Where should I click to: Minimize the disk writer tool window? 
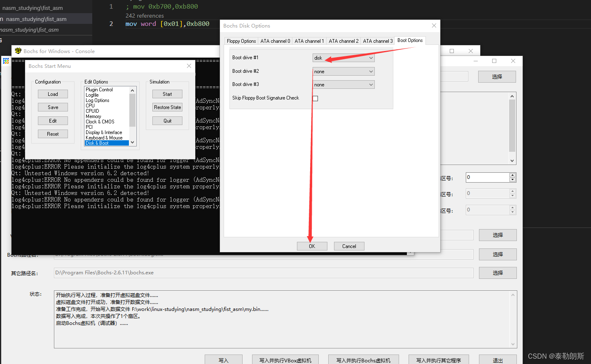click(x=476, y=61)
